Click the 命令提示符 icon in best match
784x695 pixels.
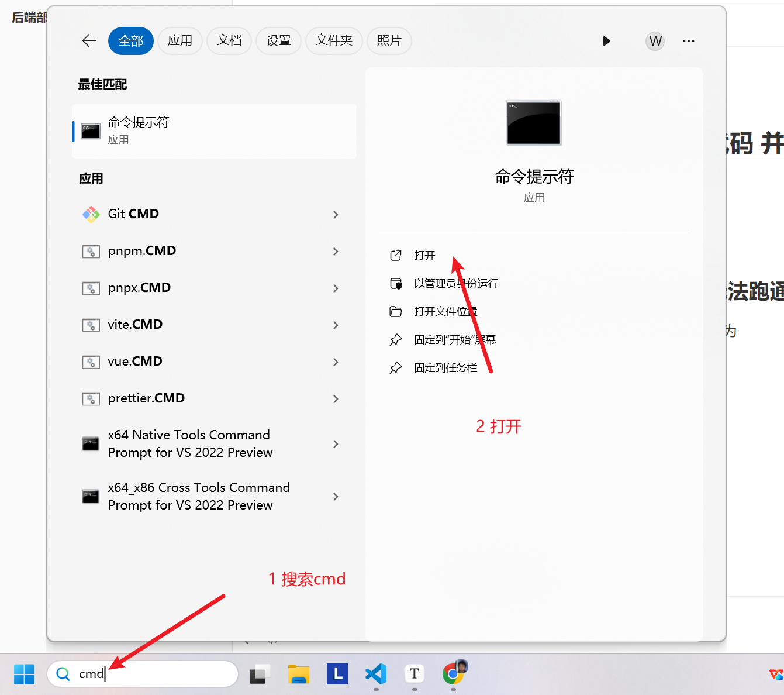pyautogui.click(x=91, y=132)
